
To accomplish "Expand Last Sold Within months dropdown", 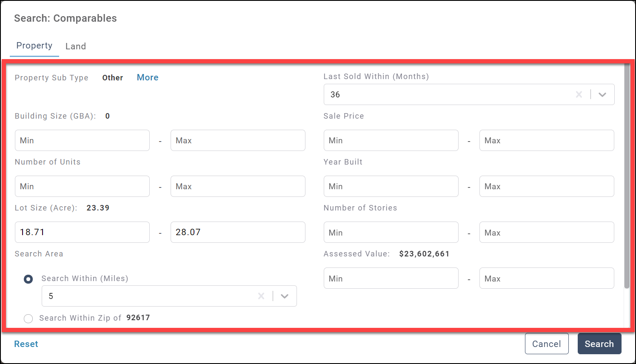I will coord(602,94).
